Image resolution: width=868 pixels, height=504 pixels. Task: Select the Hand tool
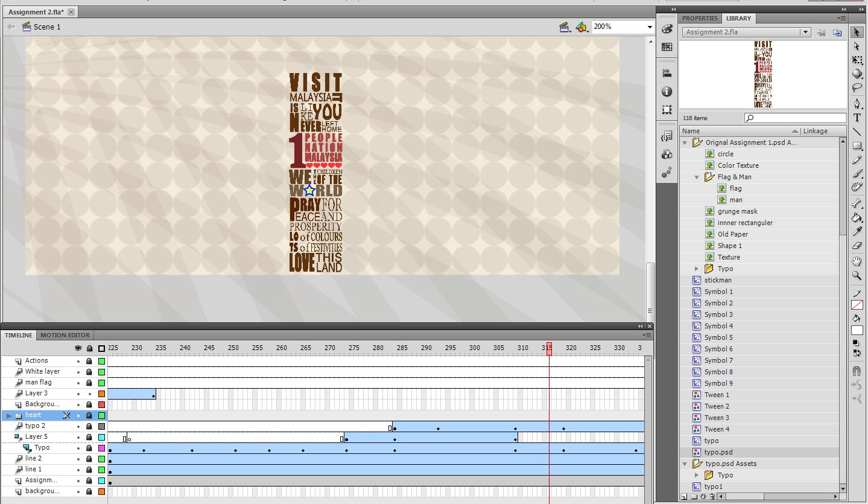point(857,261)
